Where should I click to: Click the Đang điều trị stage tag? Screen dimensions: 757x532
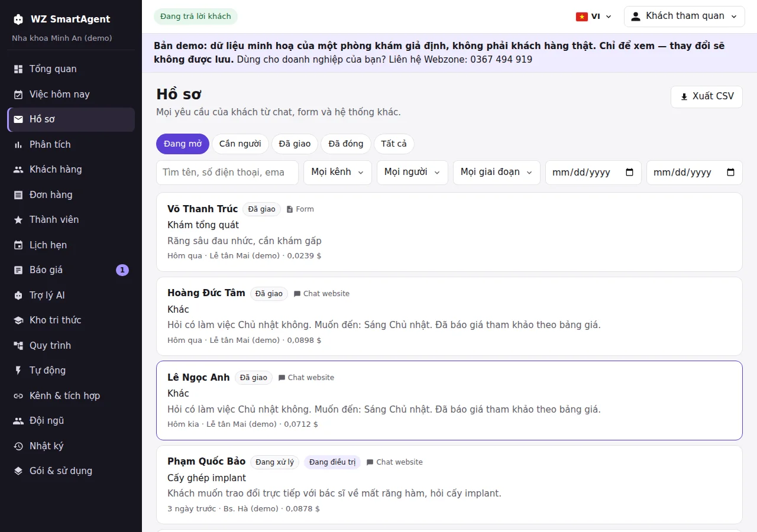(x=332, y=462)
